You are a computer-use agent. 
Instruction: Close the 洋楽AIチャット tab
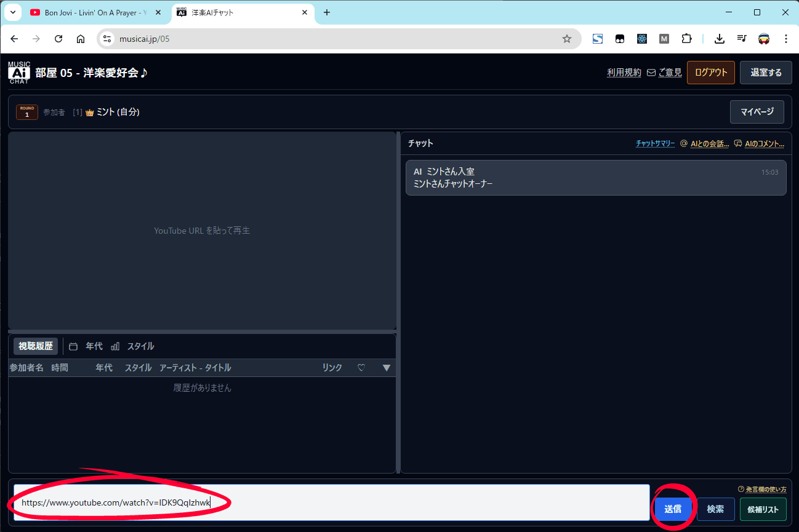305,12
